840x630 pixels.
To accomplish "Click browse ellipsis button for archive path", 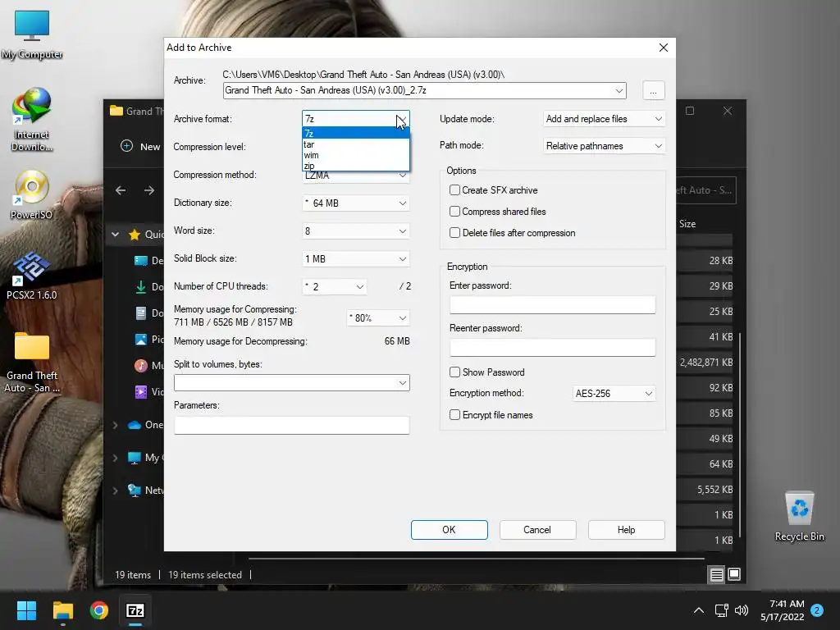I will (x=653, y=90).
